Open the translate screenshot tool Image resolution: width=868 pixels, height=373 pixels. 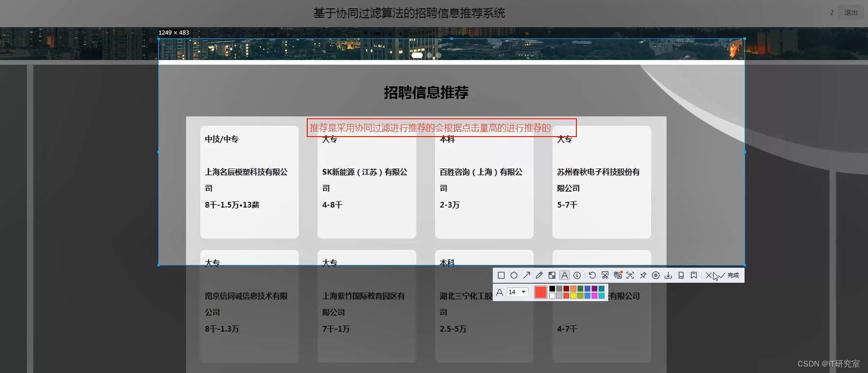(x=617, y=275)
